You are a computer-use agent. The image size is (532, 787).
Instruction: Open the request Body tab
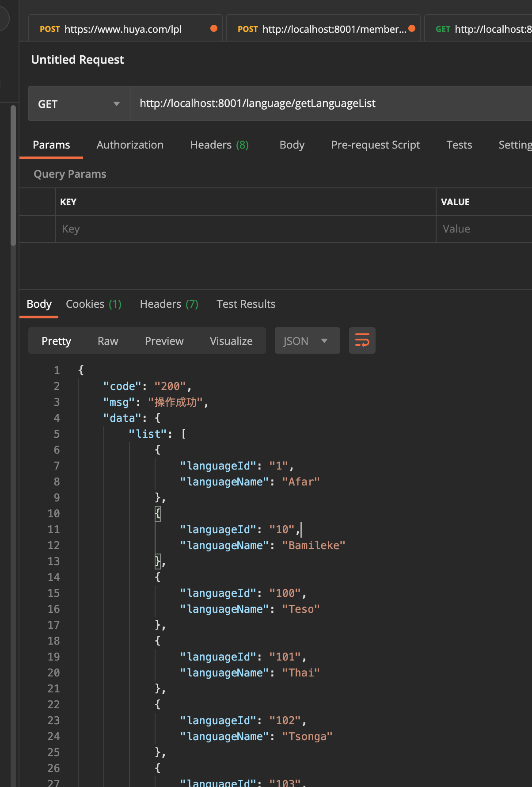pos(292,145)
